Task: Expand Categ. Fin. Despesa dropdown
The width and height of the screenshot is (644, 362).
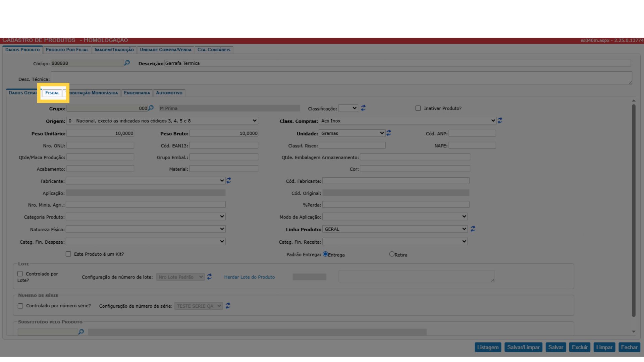Action: pos(146,241)
